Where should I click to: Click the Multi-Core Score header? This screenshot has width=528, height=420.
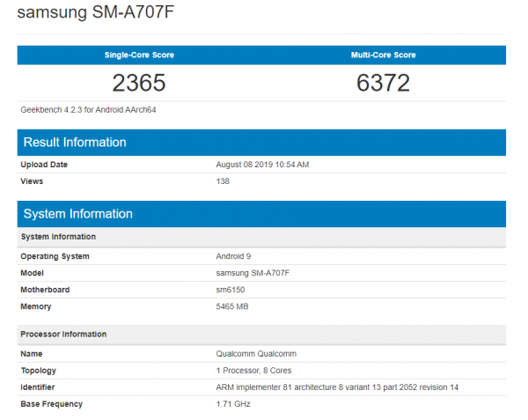[383, 55]
